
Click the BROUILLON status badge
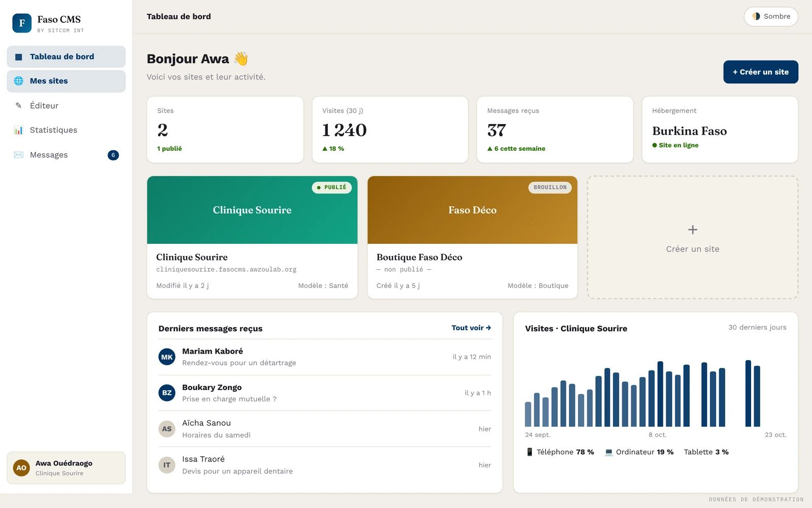coord(550,187)
